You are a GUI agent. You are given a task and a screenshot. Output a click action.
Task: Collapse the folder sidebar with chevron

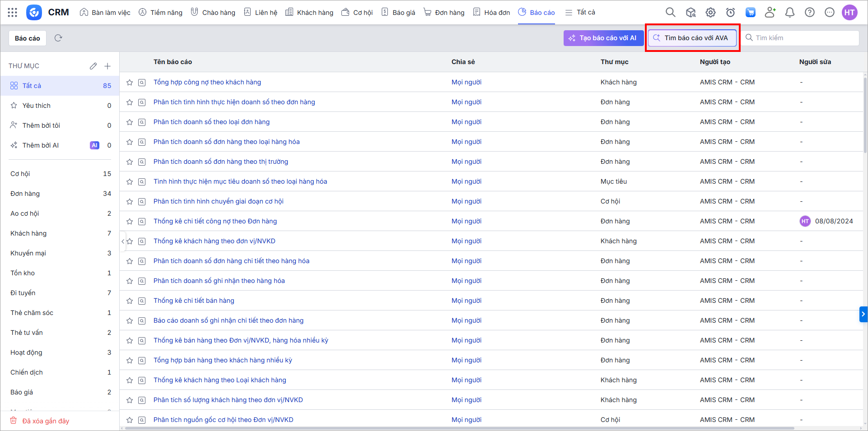[123, 241]
